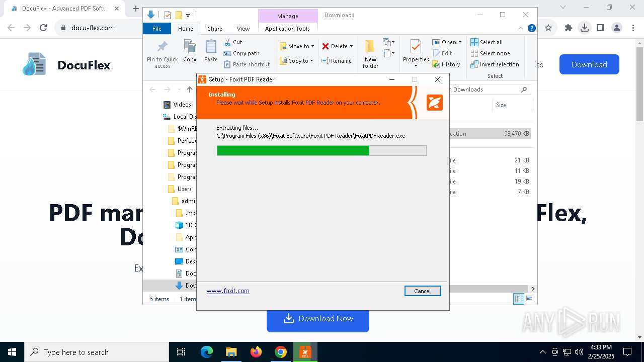
Task: Expand the Properties dropdown arrow
Action: [416, 66]
